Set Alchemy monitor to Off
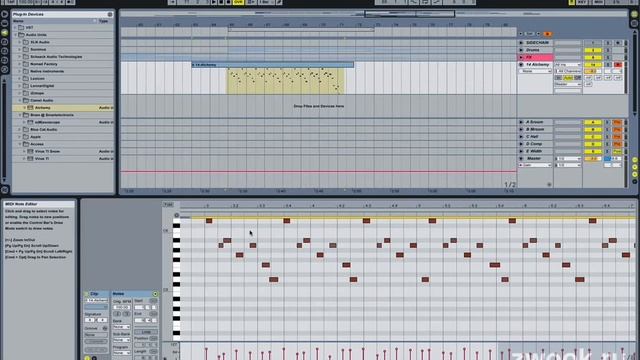 coord(578,78)
